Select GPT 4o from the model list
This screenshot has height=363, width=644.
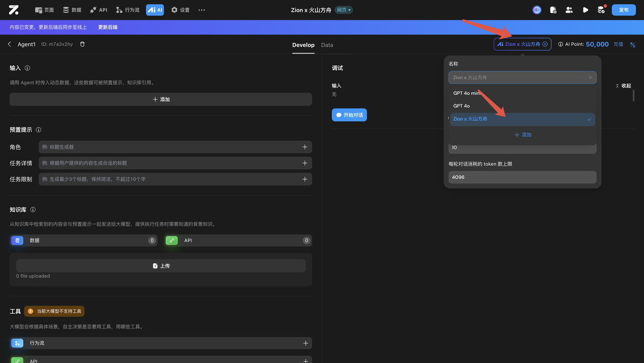pos(522,106)
